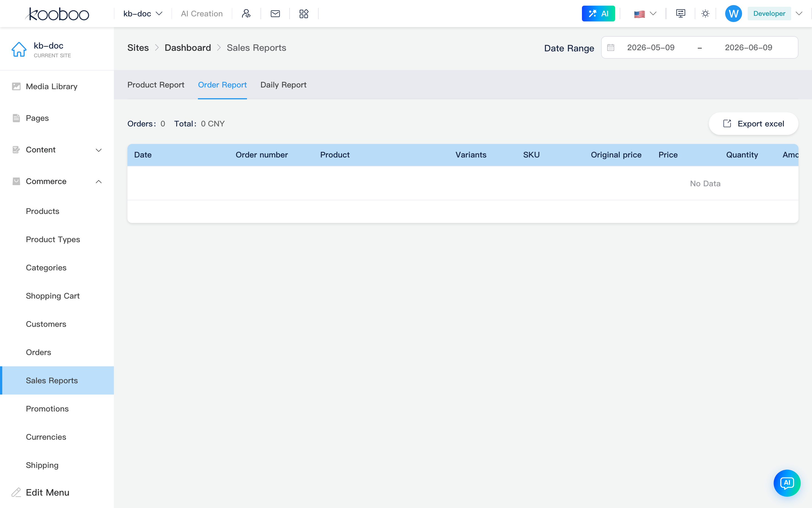Click the export icon in Export excel
Image resolution: width=812 pixels, height=508 pixels.
(727, 124)
